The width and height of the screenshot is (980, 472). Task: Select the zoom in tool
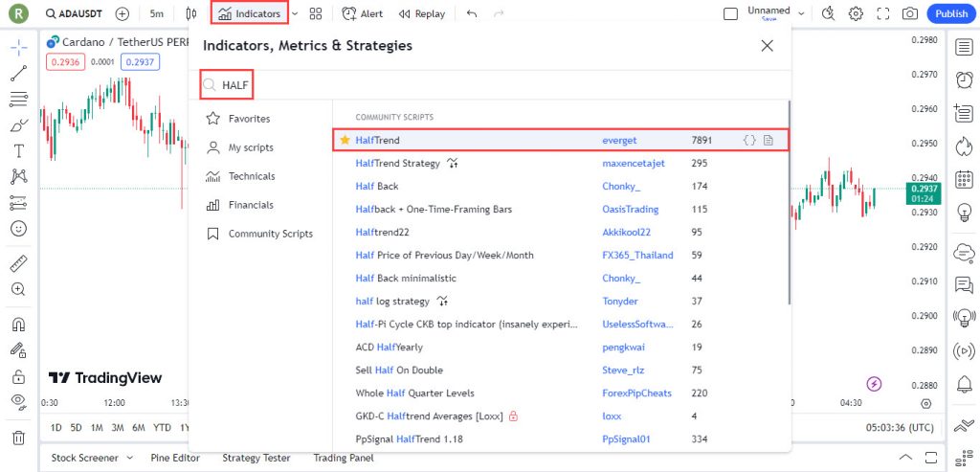(x=19, y=289)
